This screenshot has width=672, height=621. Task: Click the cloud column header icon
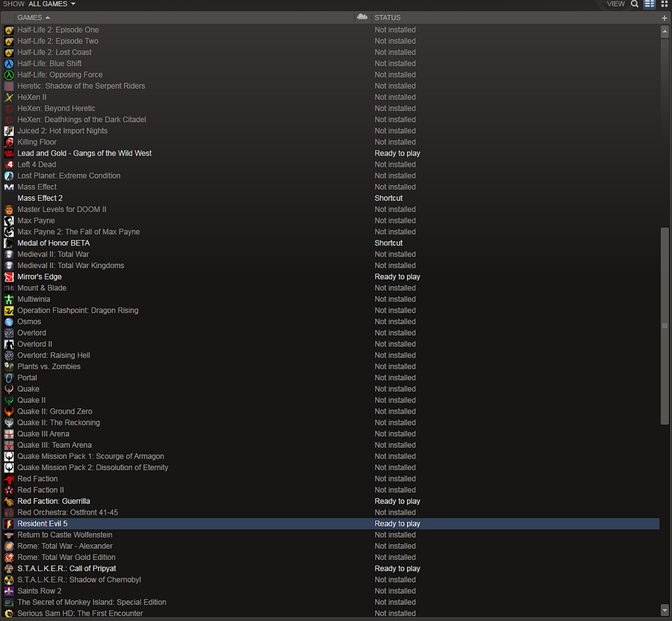click(x=362, y=17)
